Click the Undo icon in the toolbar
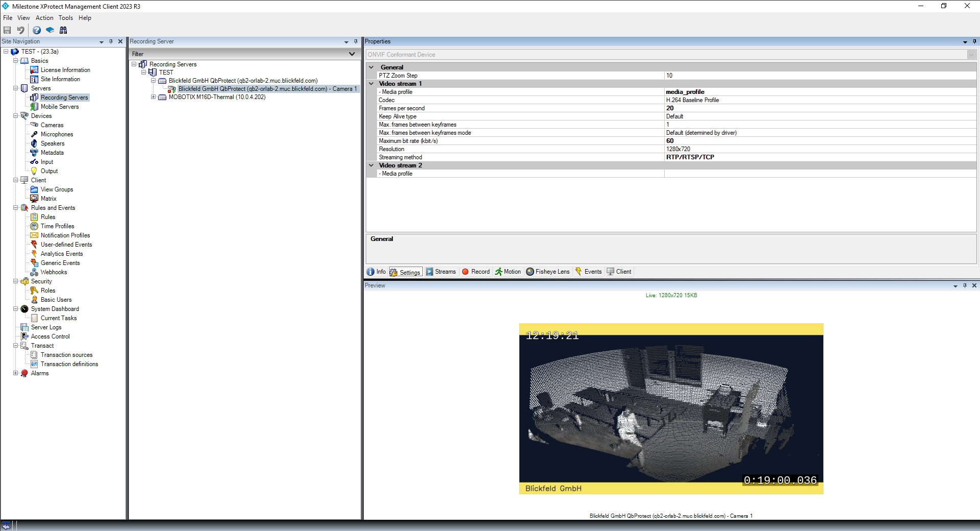The width and height of the screenshot is (980, 531). tap(20, 30)
